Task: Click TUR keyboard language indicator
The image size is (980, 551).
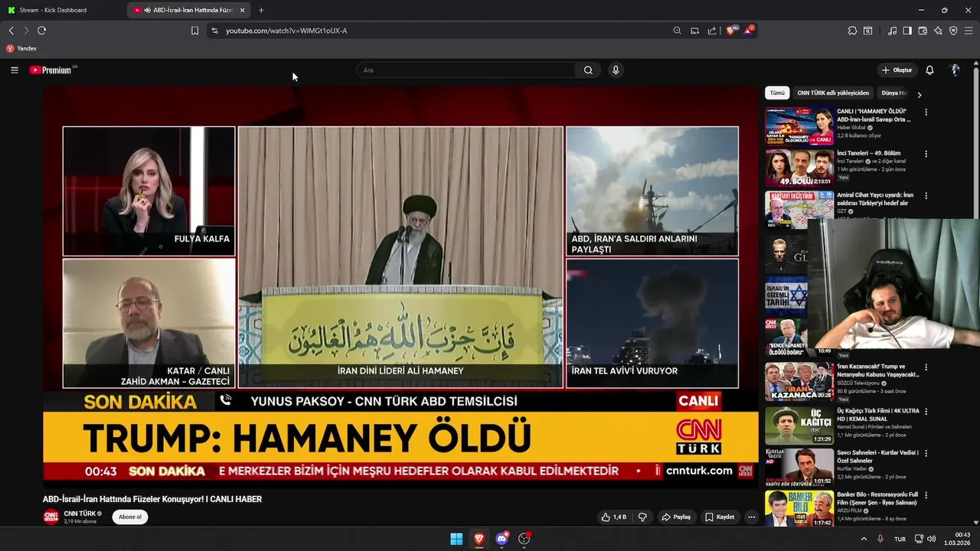Action: coord(900,539)
